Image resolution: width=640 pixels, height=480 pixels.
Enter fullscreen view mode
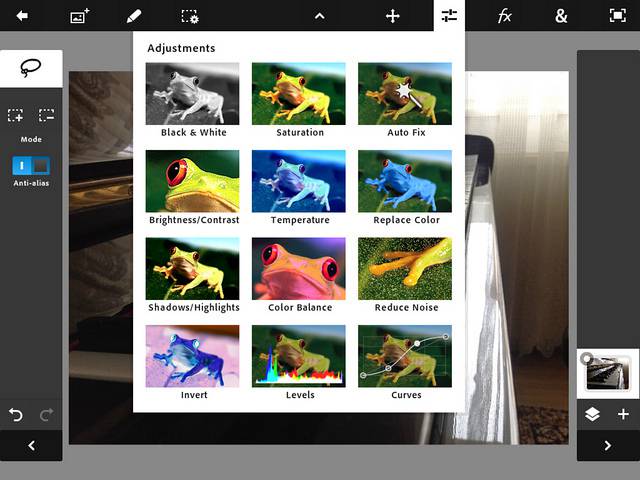(618, 16)
